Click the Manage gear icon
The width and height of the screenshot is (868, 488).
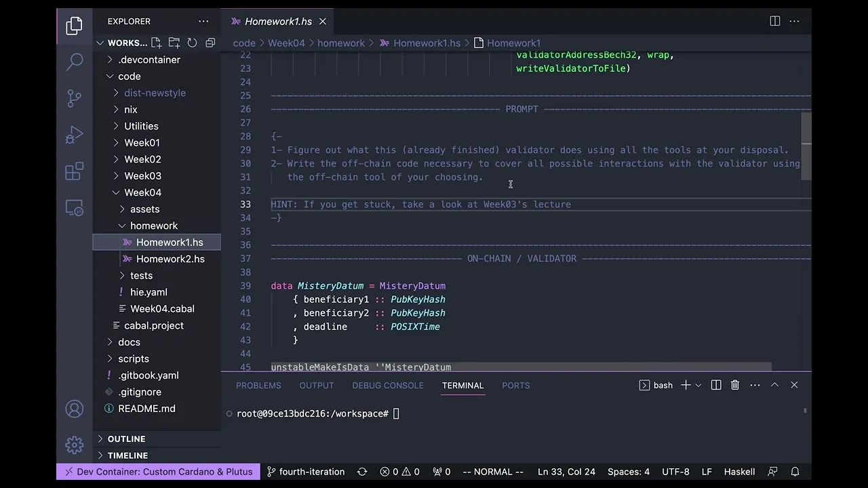click(75, 445)
